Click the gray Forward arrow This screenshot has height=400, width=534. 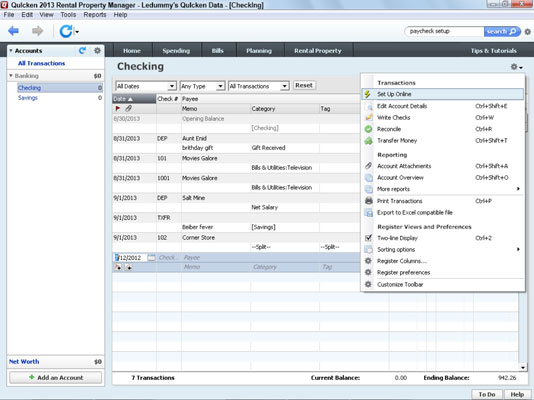(37, 31)
